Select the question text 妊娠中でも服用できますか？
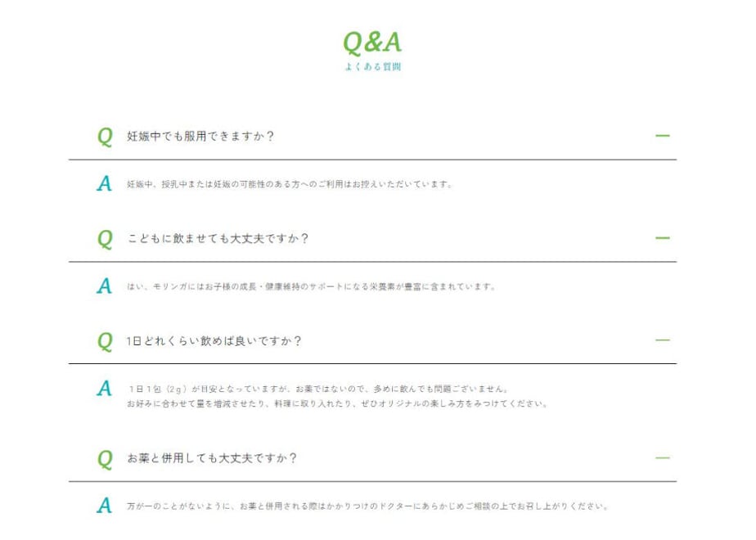Image resolution: width=756 pixels, height=540 pixels. (200, 137)
